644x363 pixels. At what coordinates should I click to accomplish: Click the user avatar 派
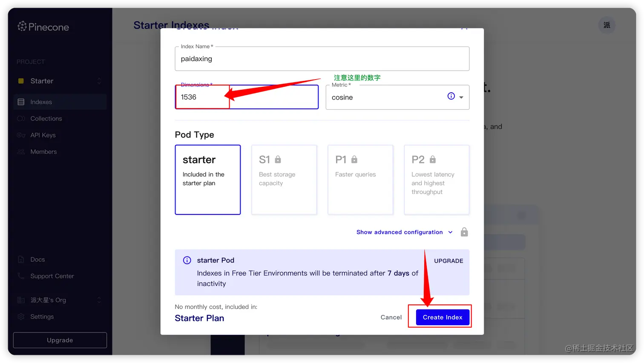(x=607, y=25)
